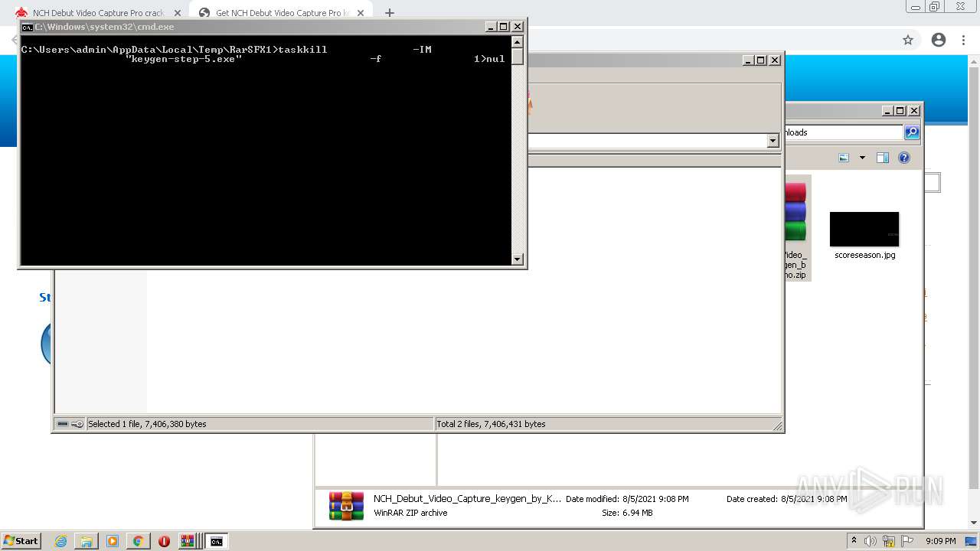The width and height of the screenshot is (980, 551).
Task: Open volume control in tray
Action: pos(870,541)
